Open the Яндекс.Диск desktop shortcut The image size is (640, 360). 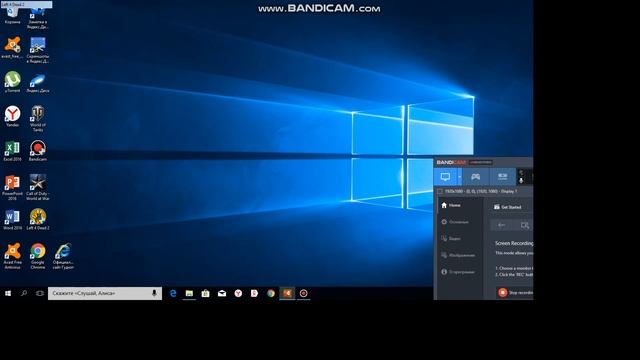(x=38, y=83)
